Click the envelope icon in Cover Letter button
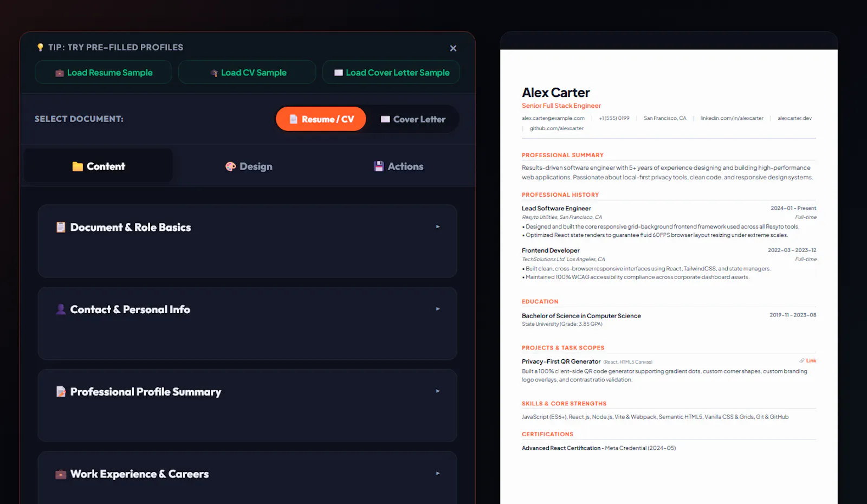Viewport: 867px width, 504px height. tap(385, 119)
